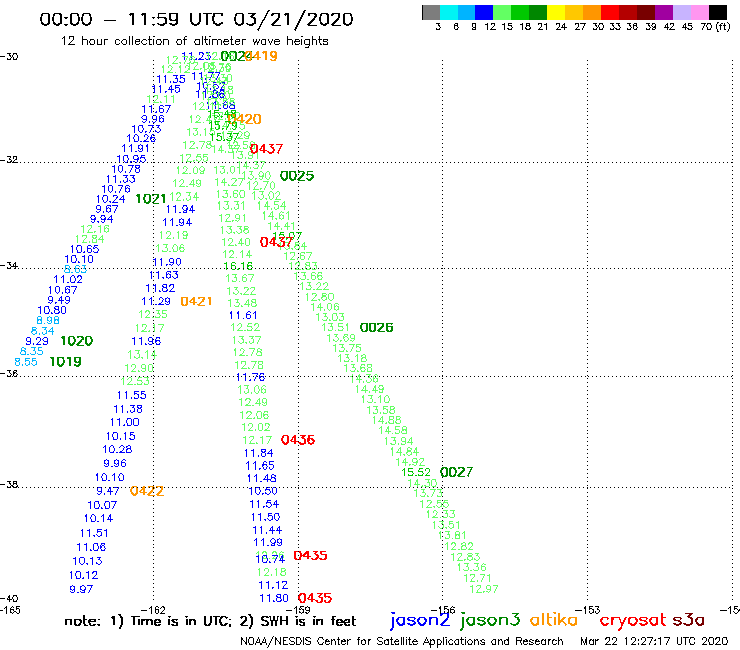Click the '-153' longitude axis label
Viewport: 740px width, 650px height.
point(588,610)
